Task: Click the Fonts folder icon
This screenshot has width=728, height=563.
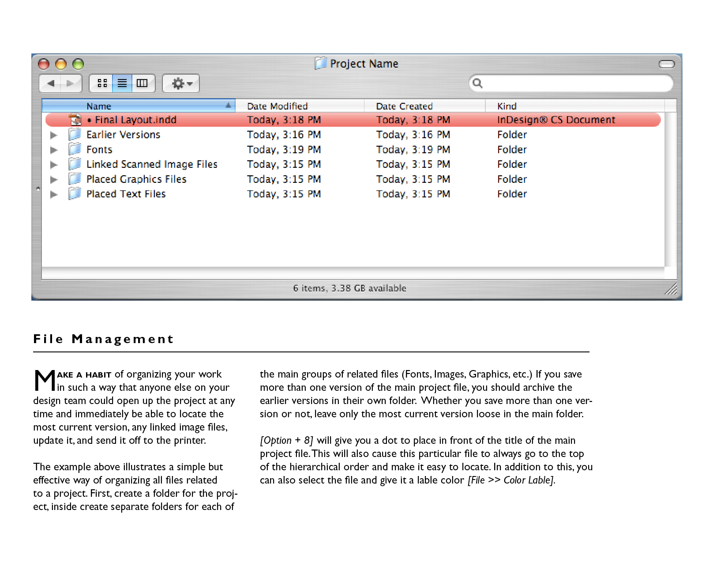Action: (75, 149)
